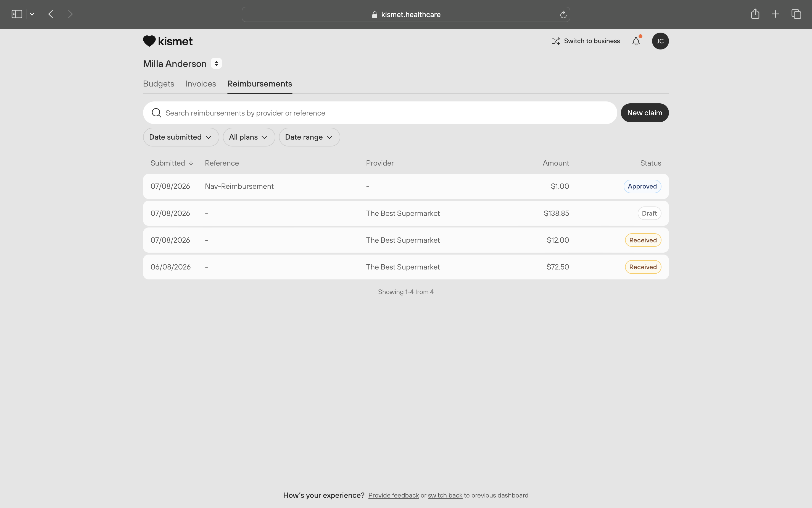
Task: Click the Status column header
Action: tap(650, 163)
